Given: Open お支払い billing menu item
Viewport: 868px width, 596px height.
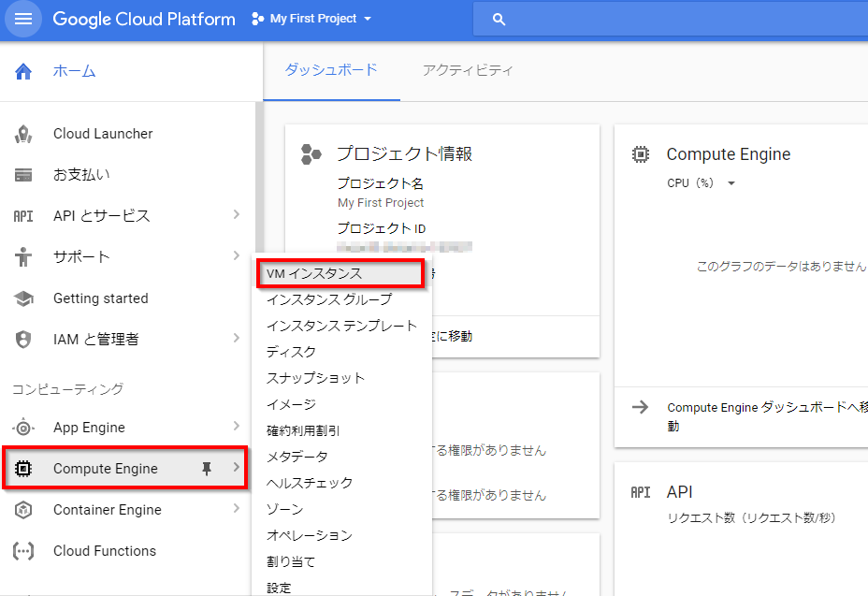Looking at the screenshot, I should [x=81, y=174].
